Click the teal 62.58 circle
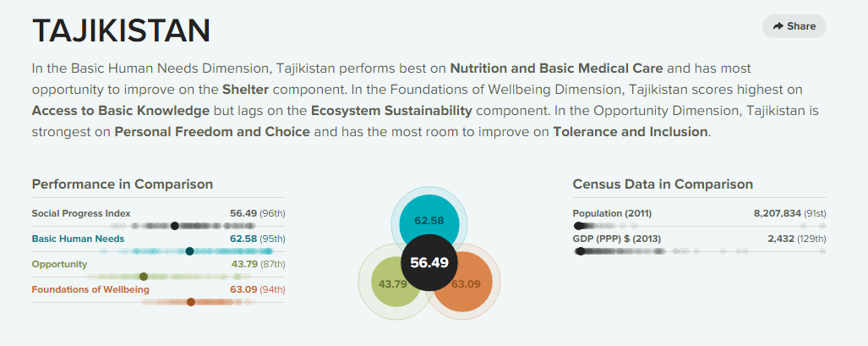Viewport: 868px width, 346px height. click(x=429, y=215)
